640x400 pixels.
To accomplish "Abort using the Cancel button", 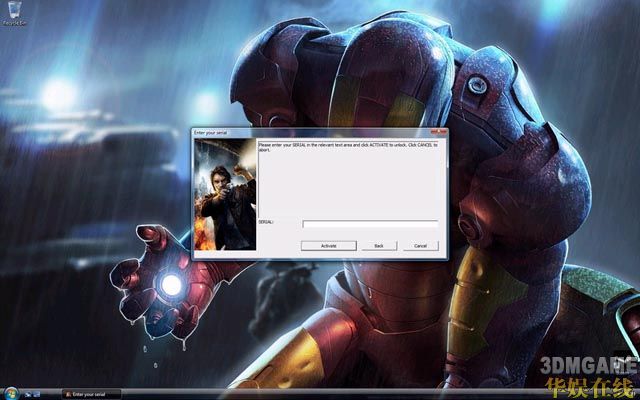I will click(421, 246).
